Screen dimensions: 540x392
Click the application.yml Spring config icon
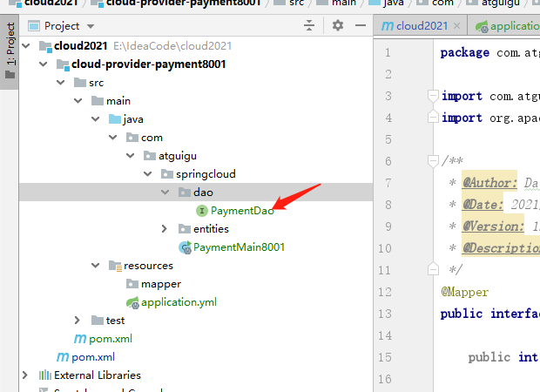coord(132,302)
